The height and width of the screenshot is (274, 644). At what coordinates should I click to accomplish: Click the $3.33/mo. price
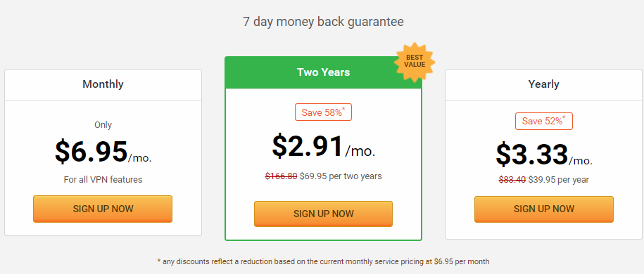coord(544,155)
